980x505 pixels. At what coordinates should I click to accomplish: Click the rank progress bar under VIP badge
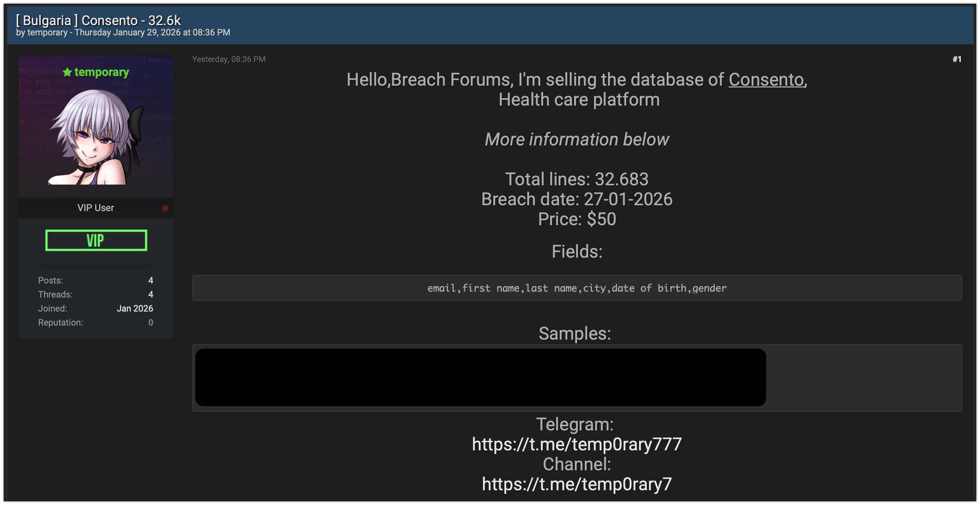(96, 267)
